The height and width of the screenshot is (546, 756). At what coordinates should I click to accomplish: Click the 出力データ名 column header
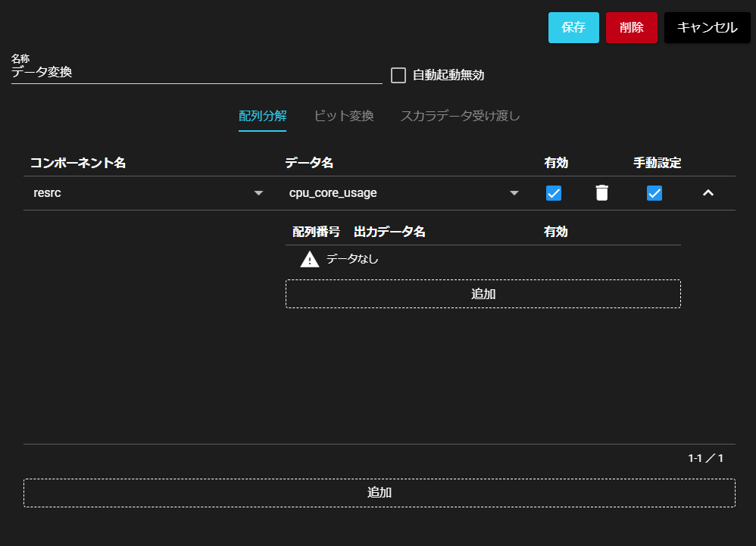(389, 232)
